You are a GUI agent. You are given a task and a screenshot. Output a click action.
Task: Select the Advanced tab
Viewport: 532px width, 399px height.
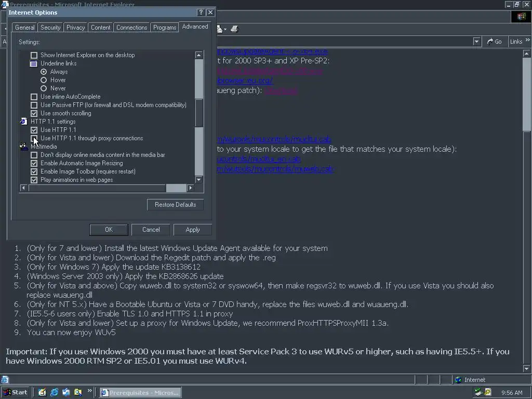(x=195, y=26)
